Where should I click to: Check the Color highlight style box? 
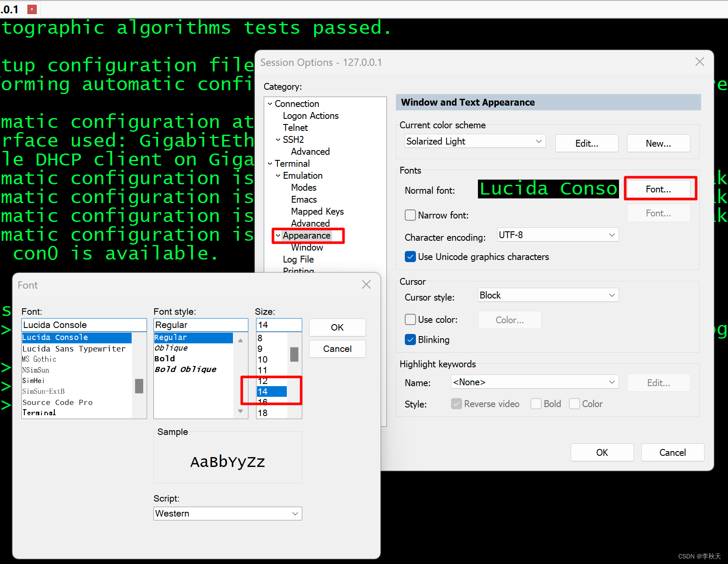[x=575, y=404]
